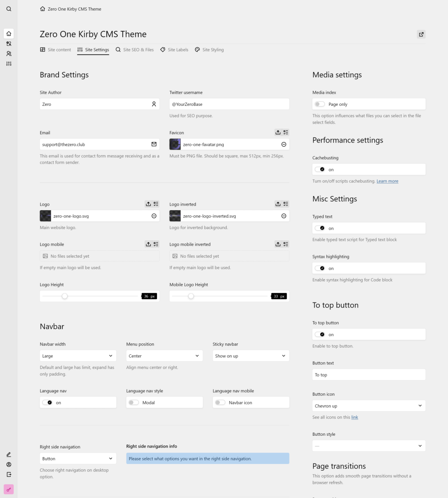This screenshot has height=498, width=448.
Task: Switch to the Site Labels tab
Action: (174, 50)
